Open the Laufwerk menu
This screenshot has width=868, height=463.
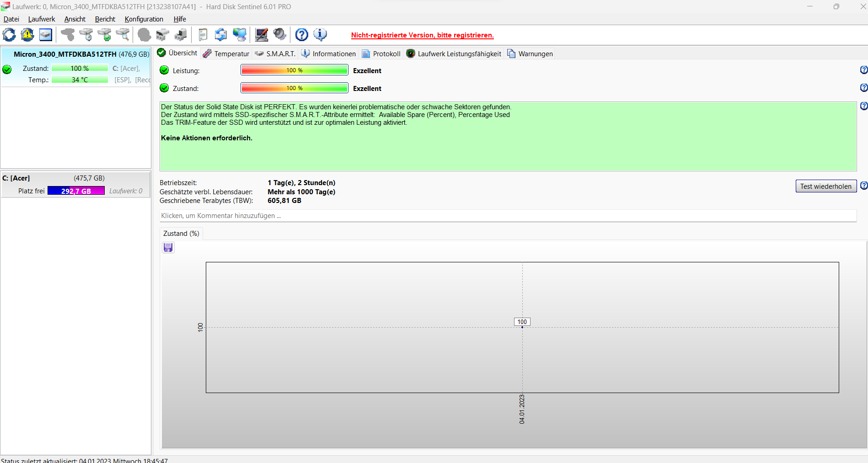point(42,19)
